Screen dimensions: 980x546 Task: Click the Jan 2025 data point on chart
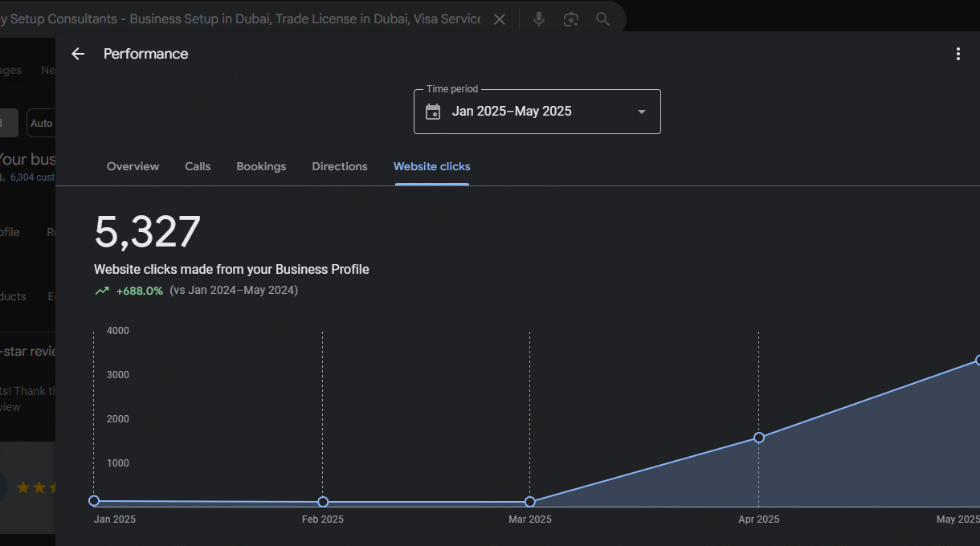[x=94, y=501]
